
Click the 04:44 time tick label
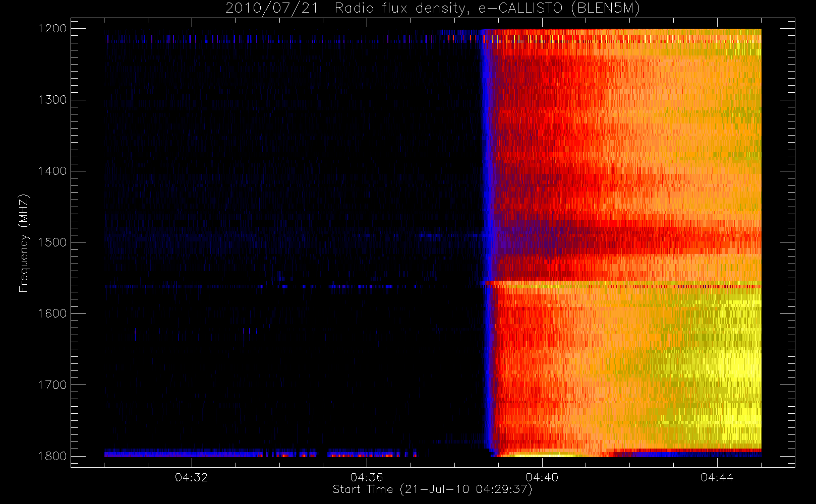pos(717,477)
